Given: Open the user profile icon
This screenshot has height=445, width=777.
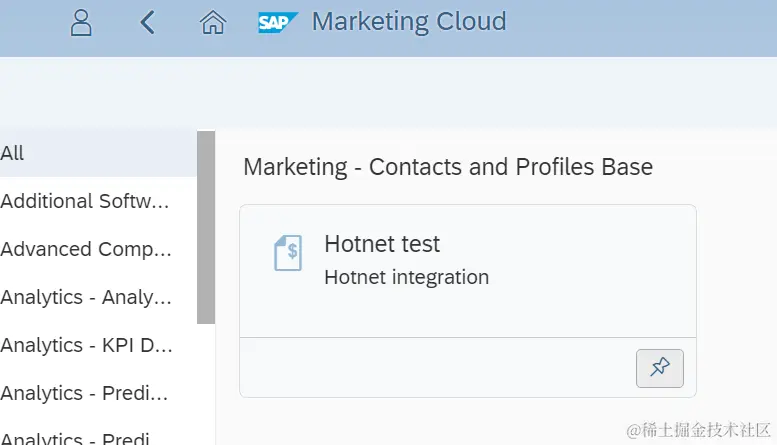Looking at the screenshot, I should 81,23.
